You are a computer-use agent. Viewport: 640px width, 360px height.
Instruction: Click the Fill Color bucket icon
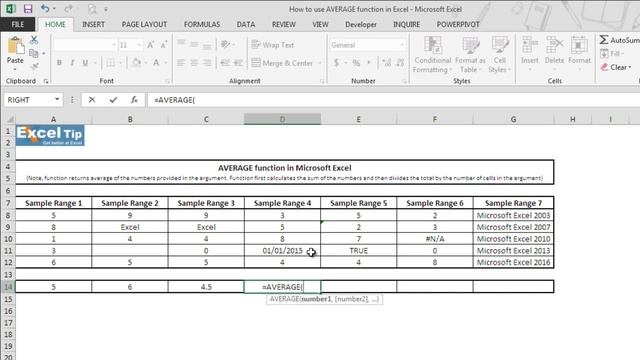coord(136,63)
